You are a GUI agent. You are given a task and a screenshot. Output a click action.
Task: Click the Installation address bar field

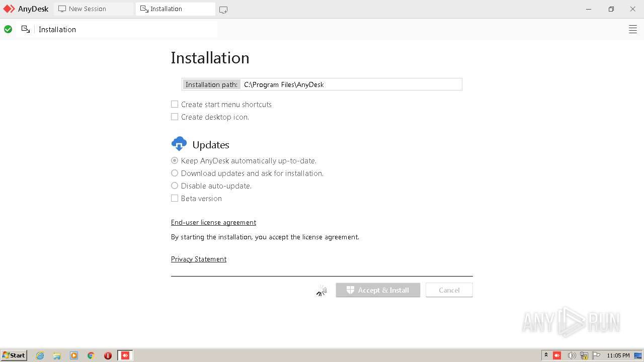[x=126, y=30]
